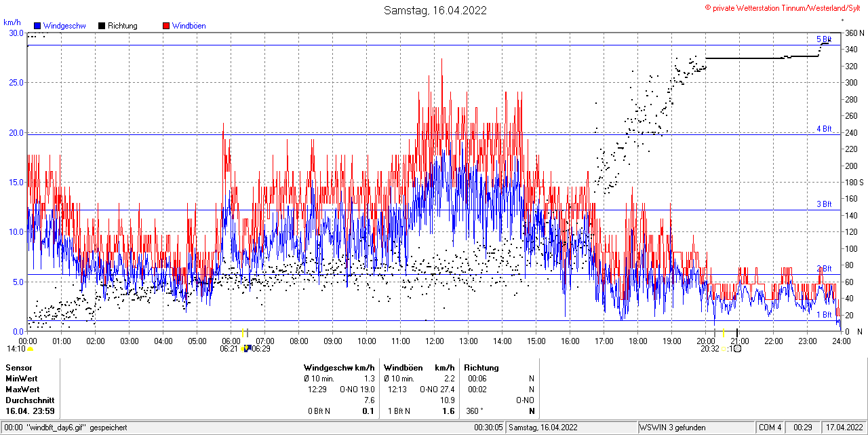Click the 00:30:05 status bar time
Image resolution: width=868 pixels, height=435 pixels.
[488, 428]
